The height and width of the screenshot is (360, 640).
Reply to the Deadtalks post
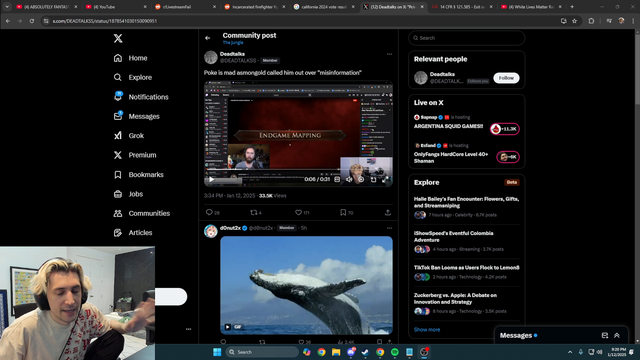tap(213, 212)
